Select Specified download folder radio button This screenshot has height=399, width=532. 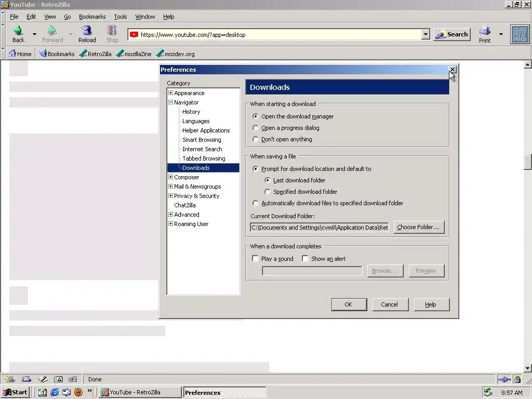(268, 192)
